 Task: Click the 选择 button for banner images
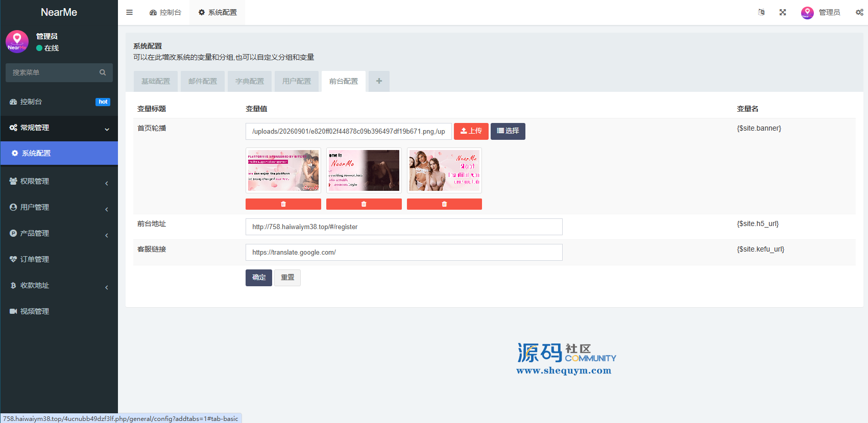(508, 131)
